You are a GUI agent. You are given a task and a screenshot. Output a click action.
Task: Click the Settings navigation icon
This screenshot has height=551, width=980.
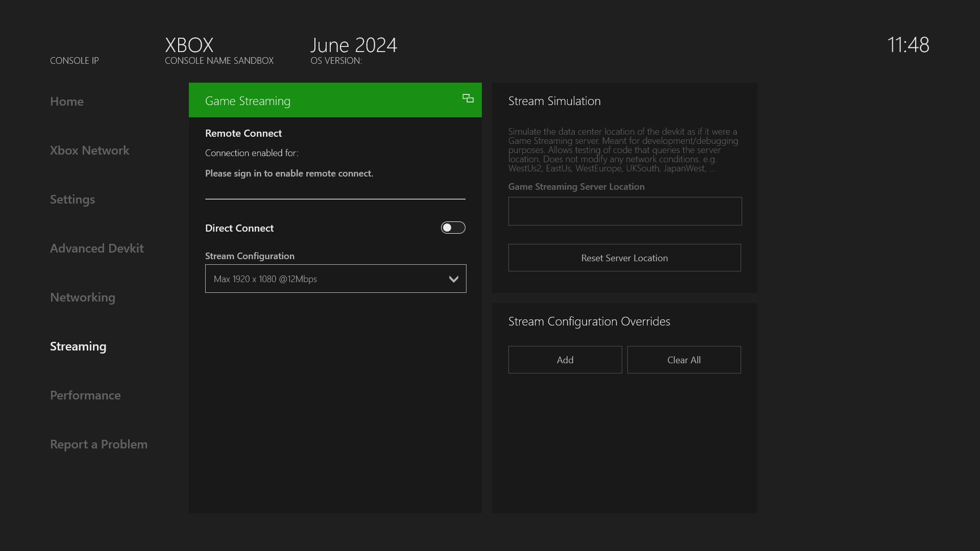coord(72,198)
